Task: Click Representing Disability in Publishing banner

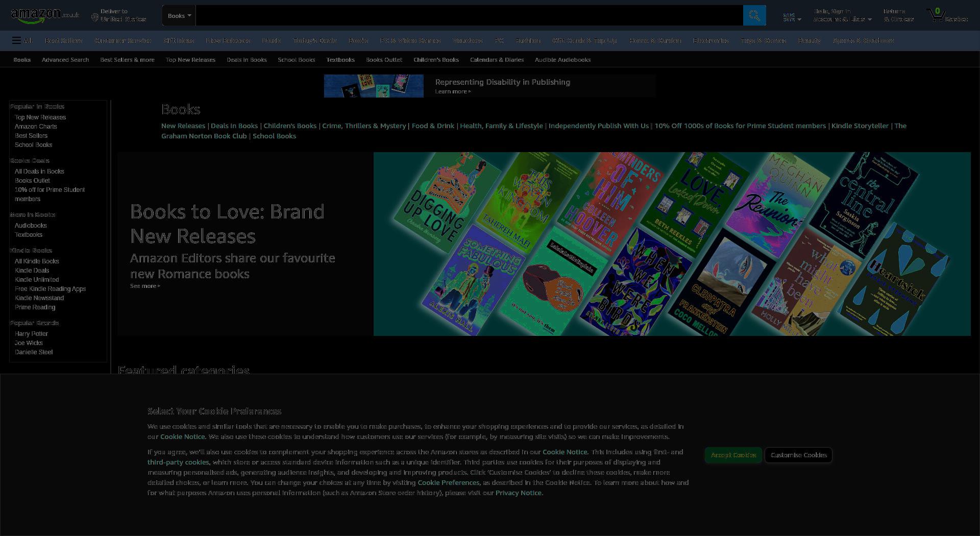Action: (x=489, y=86)
